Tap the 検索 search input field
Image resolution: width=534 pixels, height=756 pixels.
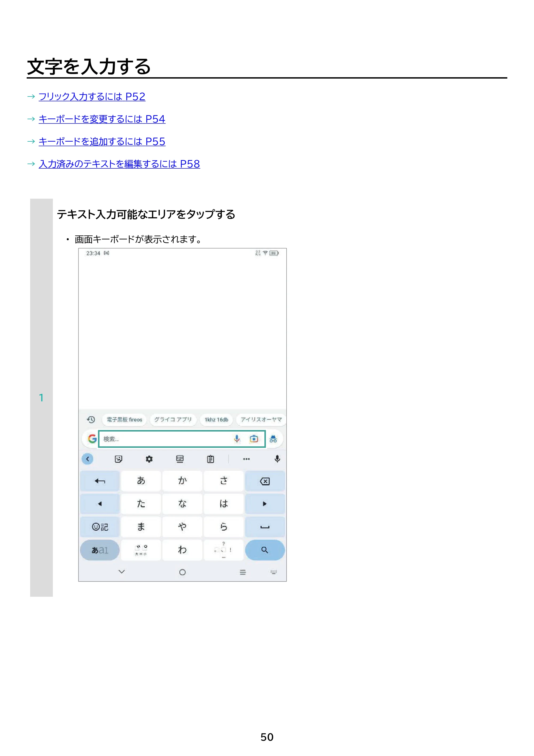(182, 439)
